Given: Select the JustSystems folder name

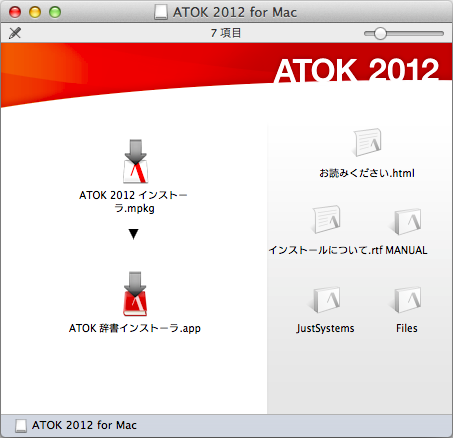Looking at the screenshot, I should [x=325, y=328].
